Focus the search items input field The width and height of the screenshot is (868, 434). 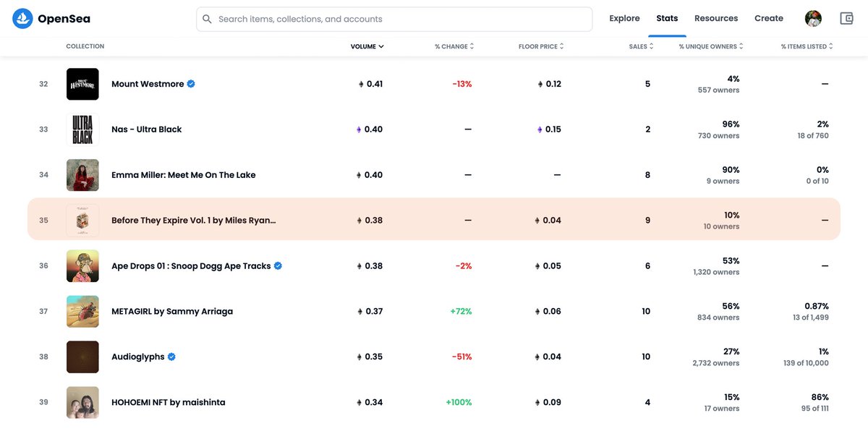[x=394, y=19]
